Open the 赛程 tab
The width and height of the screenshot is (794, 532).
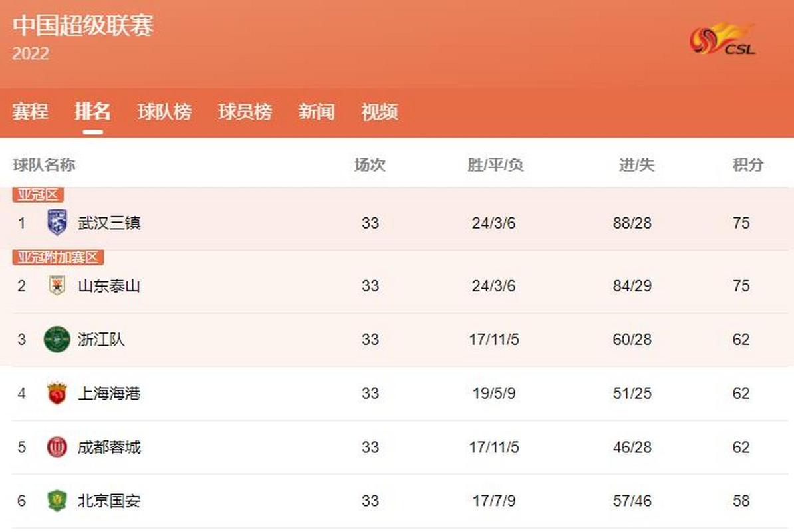pyautogui.click(x=31, y=111)
